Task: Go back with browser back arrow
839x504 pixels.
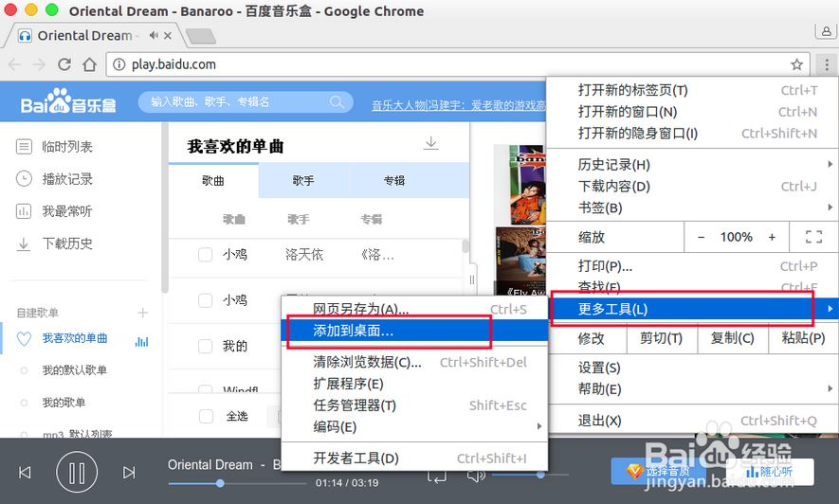Action: 14,64
